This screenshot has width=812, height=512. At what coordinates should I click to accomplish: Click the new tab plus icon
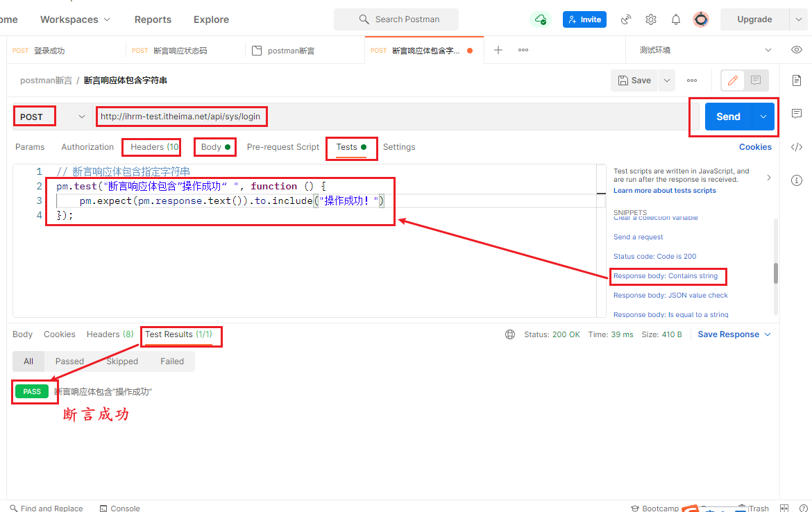pos(498,50)
